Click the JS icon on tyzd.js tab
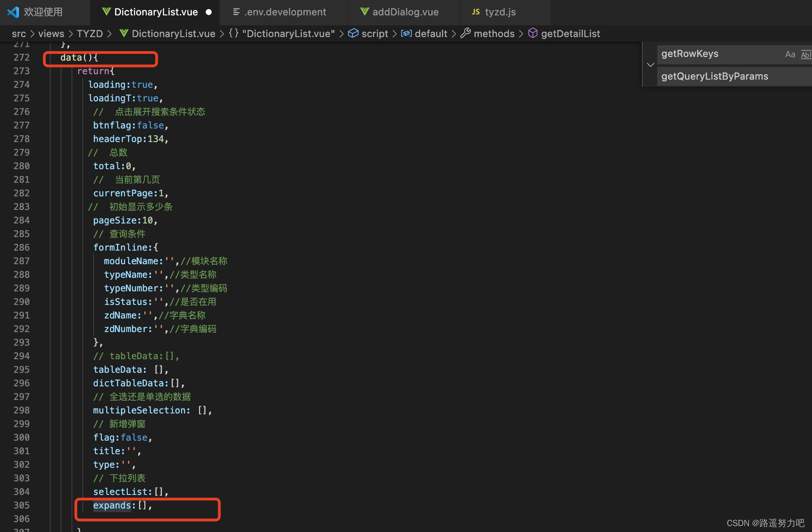 pos(476,12)
